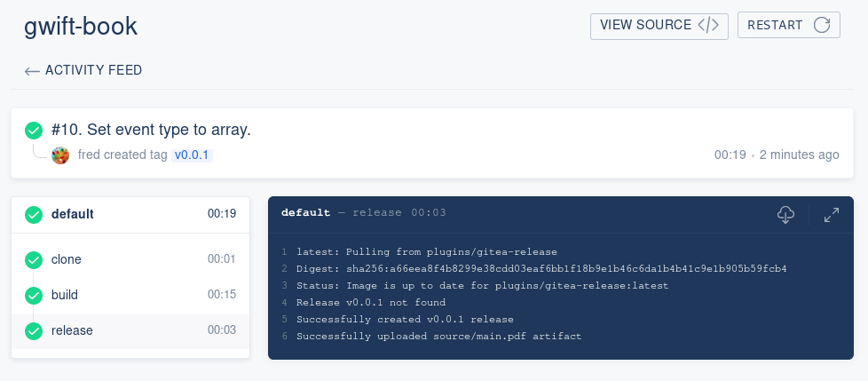Select the build step
Viewport: 868px width, 381px height.
(x=130, y=295)
